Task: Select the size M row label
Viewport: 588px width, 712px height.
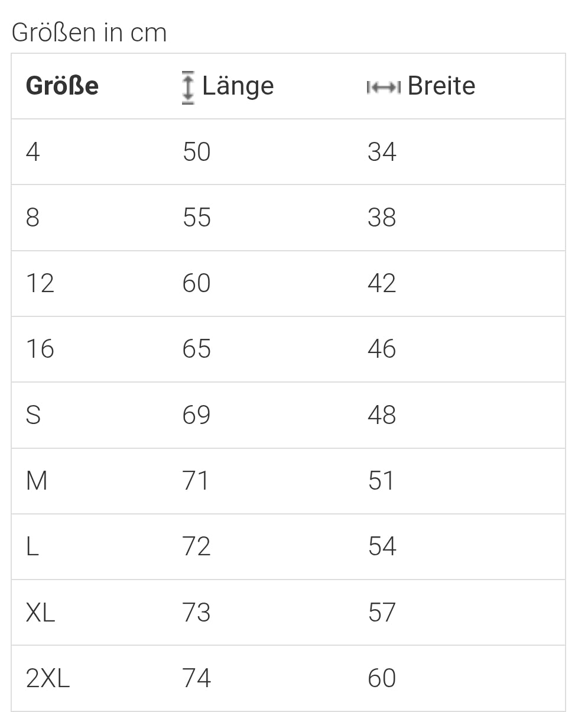Action: click(x=37, y=481)
